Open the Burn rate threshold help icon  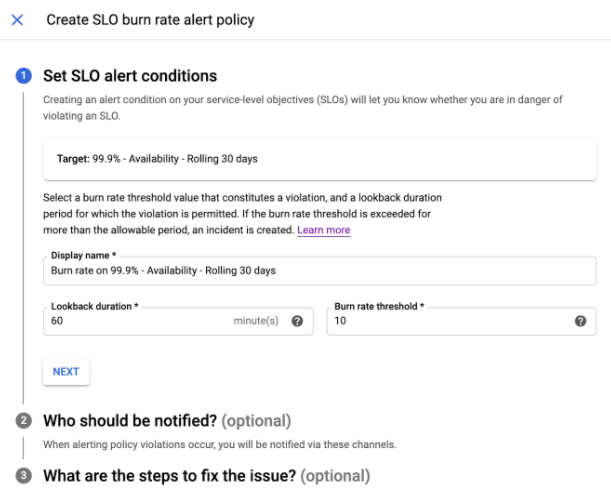(580, 321)
